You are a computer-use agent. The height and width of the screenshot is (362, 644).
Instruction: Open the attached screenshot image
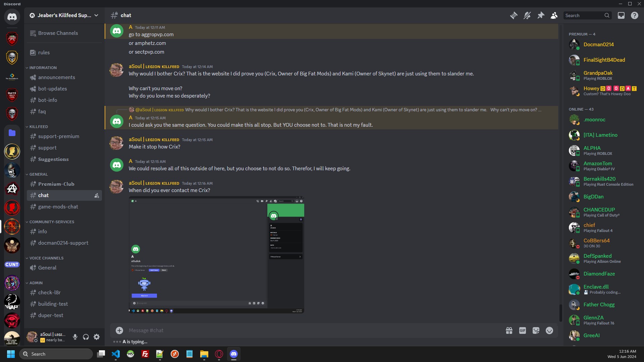tap(216, 255)
